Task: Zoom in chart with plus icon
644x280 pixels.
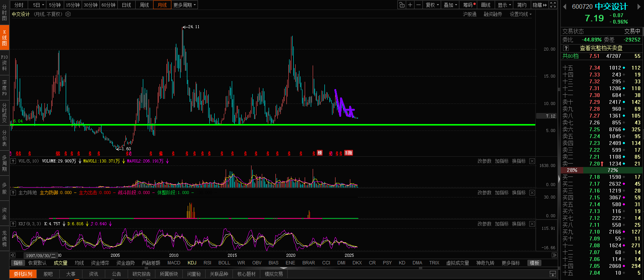Action: (410, 5)
